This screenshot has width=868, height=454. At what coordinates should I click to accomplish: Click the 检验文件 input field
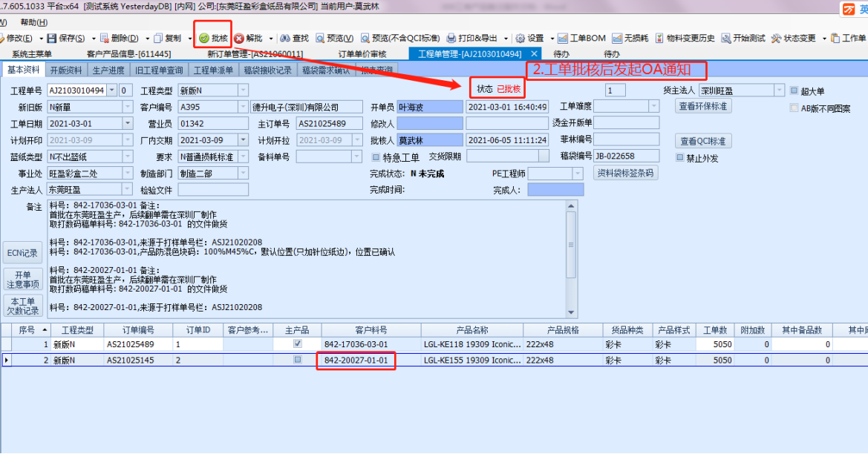point(213,190)
